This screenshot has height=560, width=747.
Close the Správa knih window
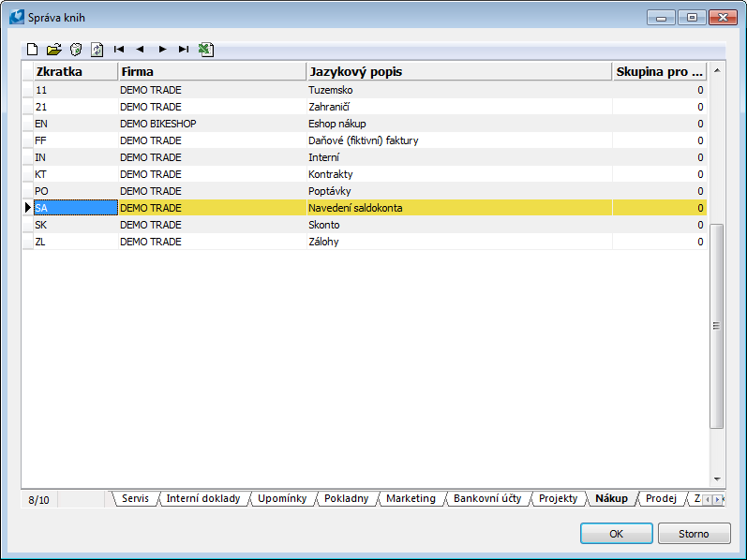(x=723, y=18)
